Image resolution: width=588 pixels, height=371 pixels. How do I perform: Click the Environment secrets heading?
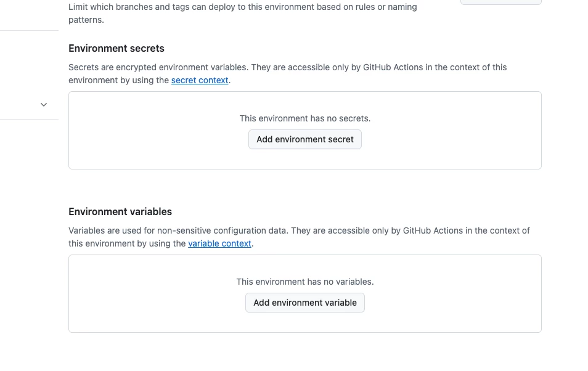pyautogui.click(x=116, y=48)
